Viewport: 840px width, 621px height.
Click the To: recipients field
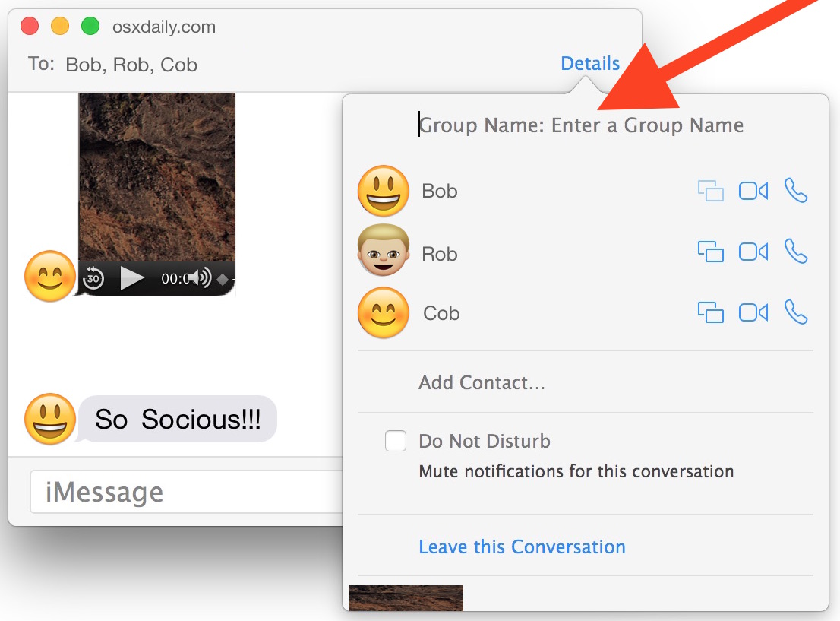(x=131, y=65)
